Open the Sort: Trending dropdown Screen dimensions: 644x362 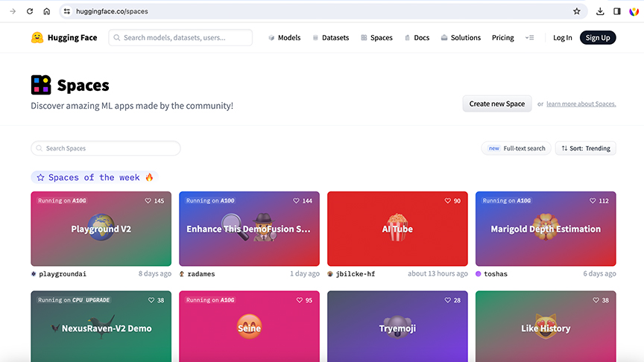pyautogui.click(x=586, y=148)
